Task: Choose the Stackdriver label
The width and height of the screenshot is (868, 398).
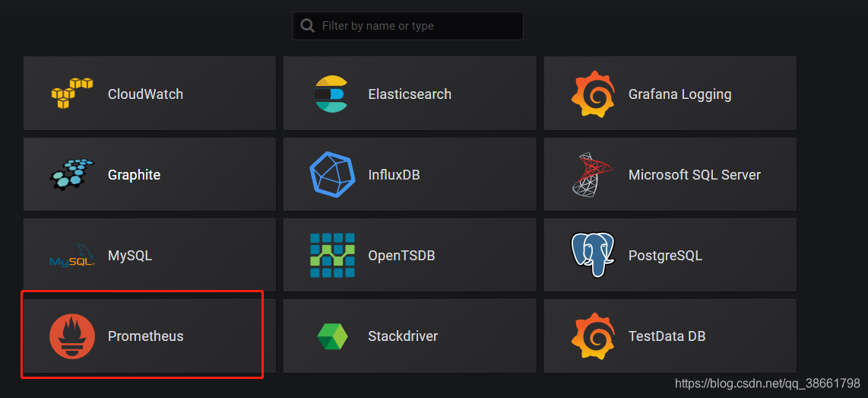Action: click(403, 336)
